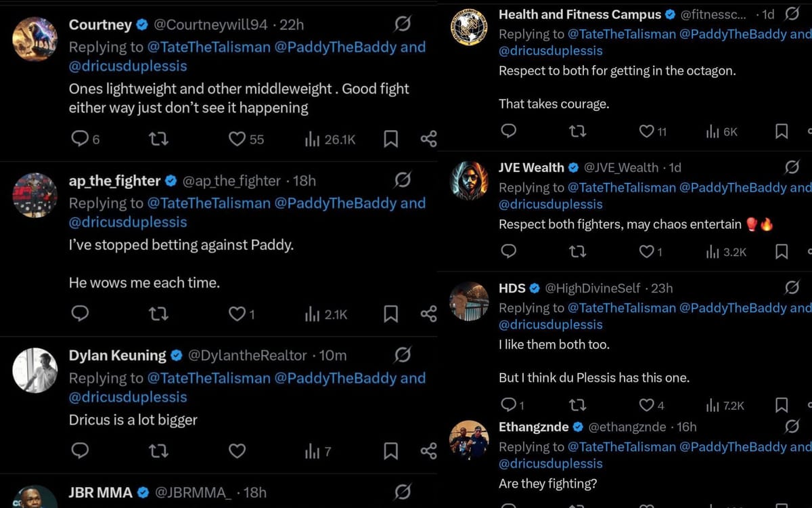The image size is (812, 508).
Task: Open Courtney's profile picture
Action: pyautogui.click(x=35, y=38)
